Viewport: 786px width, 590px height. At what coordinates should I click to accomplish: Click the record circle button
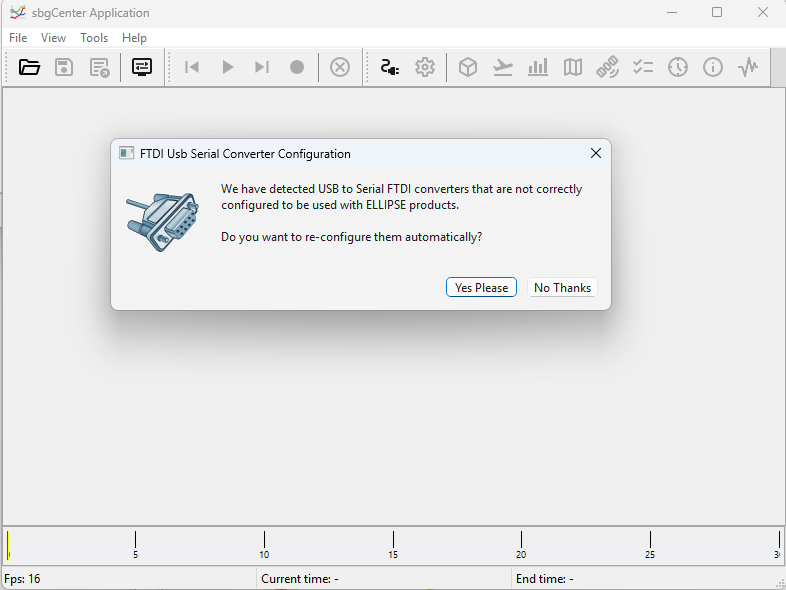tap(297, 67)
